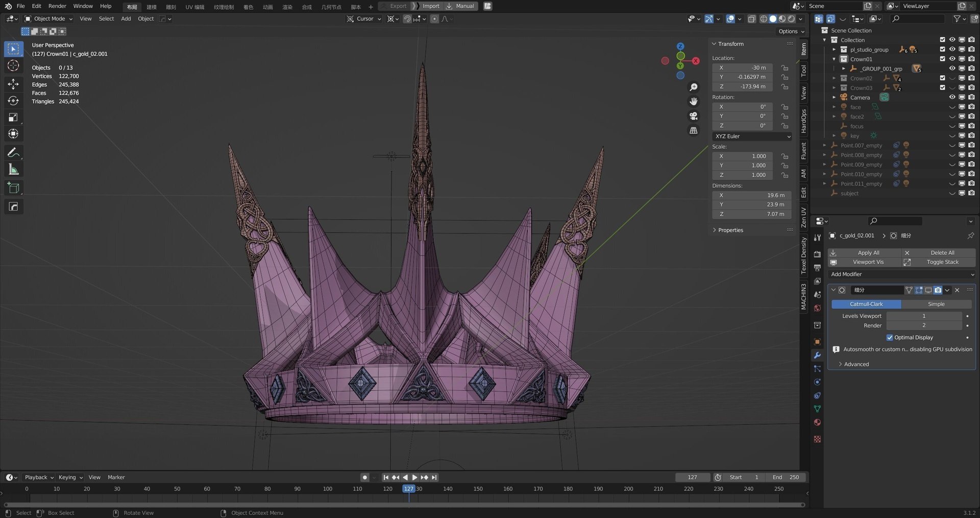The image size is (980, 518).
Task: Click the Viewport Vis button
Action: (x=864, y=262)
